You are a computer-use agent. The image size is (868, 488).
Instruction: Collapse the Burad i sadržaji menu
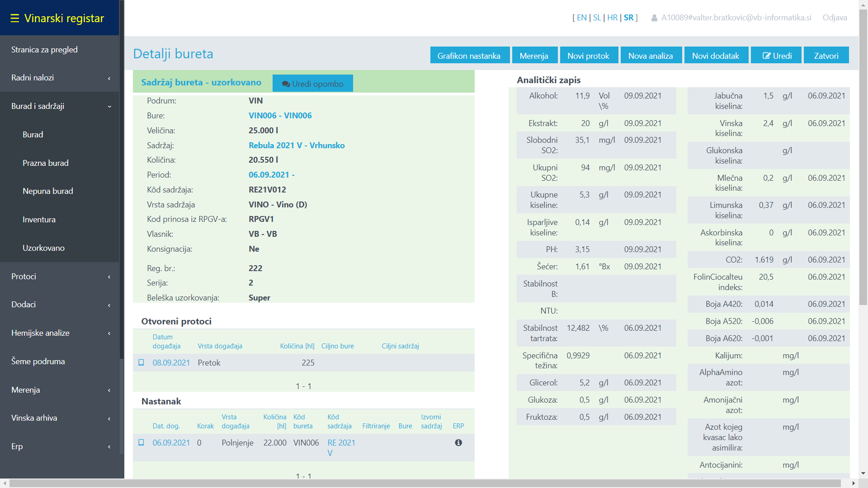click(60, 106)
